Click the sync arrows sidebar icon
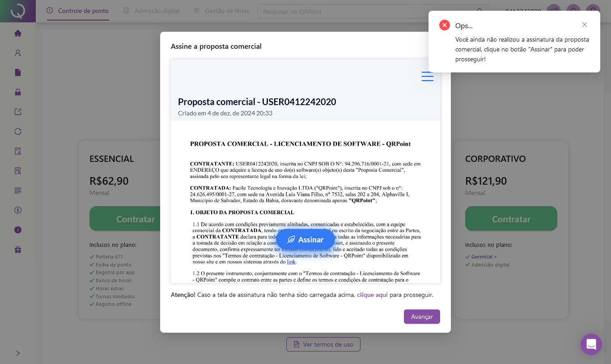This screenshot has height=364, width=611. click(x=18, y=131)
